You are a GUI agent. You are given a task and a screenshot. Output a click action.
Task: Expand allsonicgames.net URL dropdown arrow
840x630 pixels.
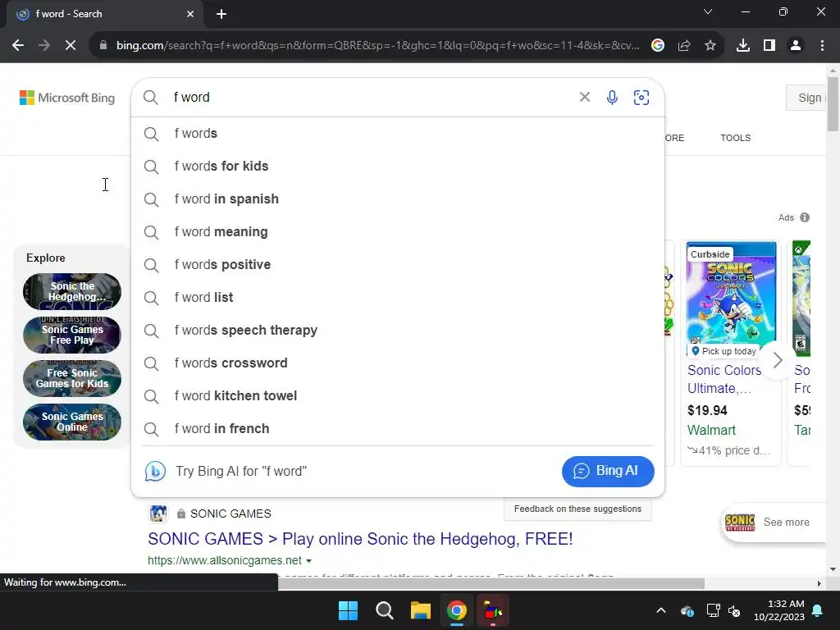[x=308, y=561]
